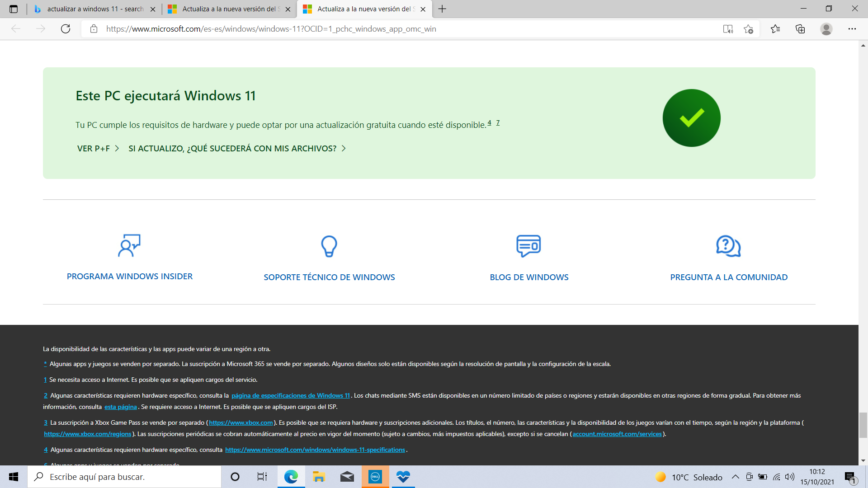Open the Mail app from taskbar
The width and height of the screenshot is (868, 488).
click(347, 477)
